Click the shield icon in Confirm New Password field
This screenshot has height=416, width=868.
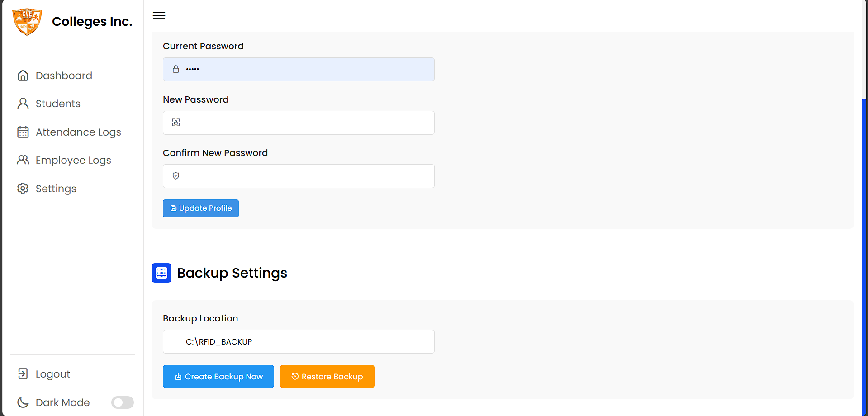(x=175, y=176)
